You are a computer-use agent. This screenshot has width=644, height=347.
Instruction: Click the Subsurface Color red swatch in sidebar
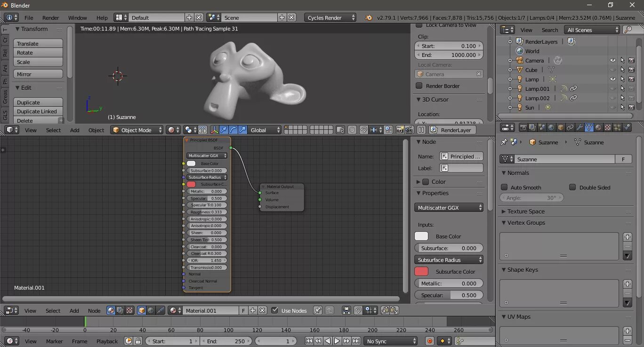(421, 271)
